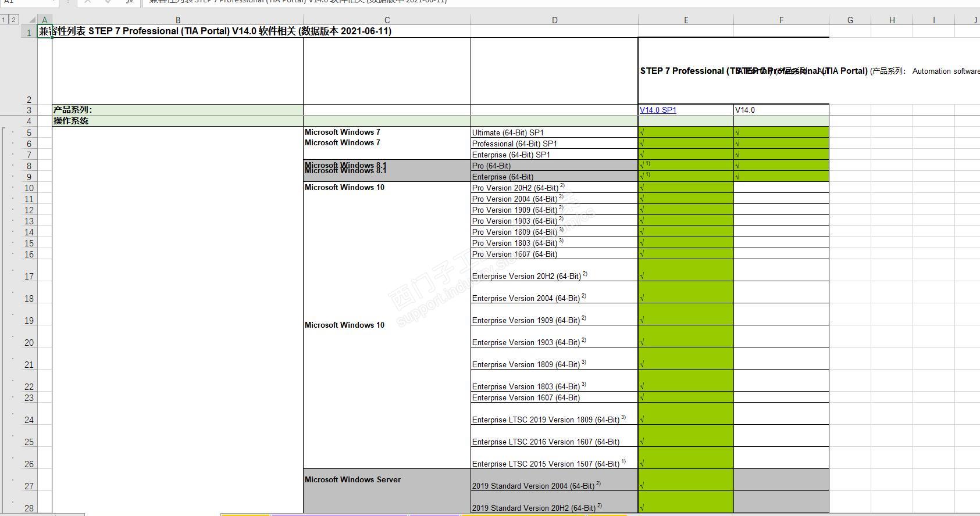Select row 3 header
980x516 pixels.
(x=28, y=110)
